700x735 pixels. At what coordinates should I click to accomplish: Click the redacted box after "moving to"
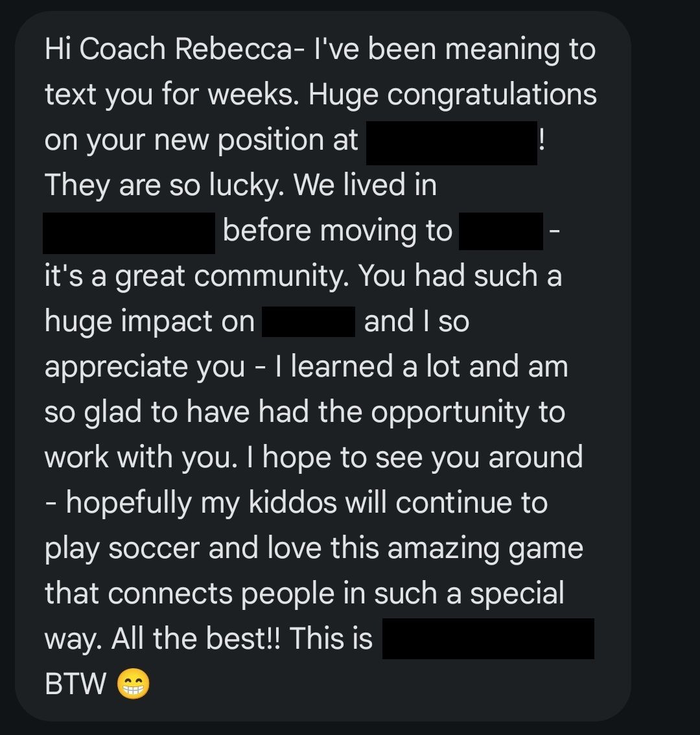click(500, 231)
